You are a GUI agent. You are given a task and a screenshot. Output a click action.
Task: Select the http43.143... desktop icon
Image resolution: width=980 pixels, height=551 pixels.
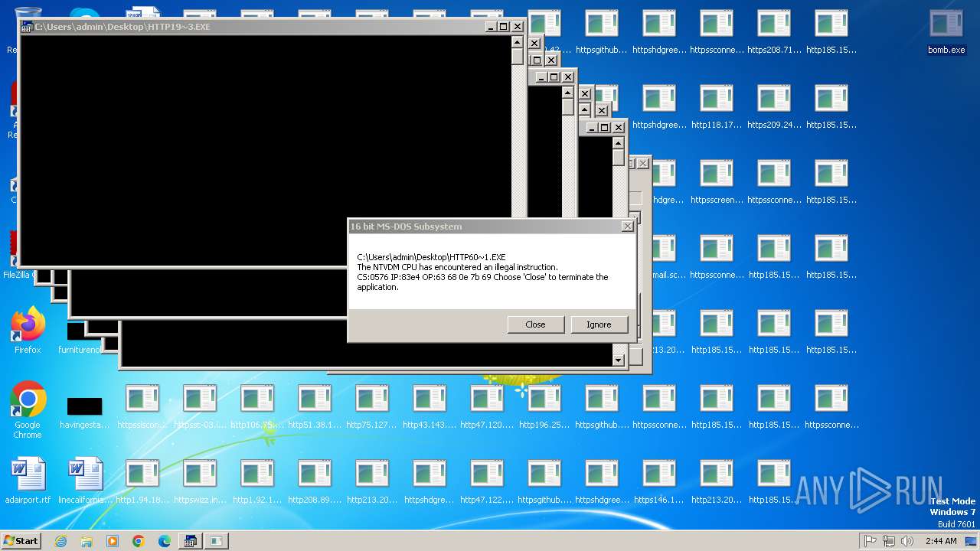pyautogui.click(x=430, y=407)
